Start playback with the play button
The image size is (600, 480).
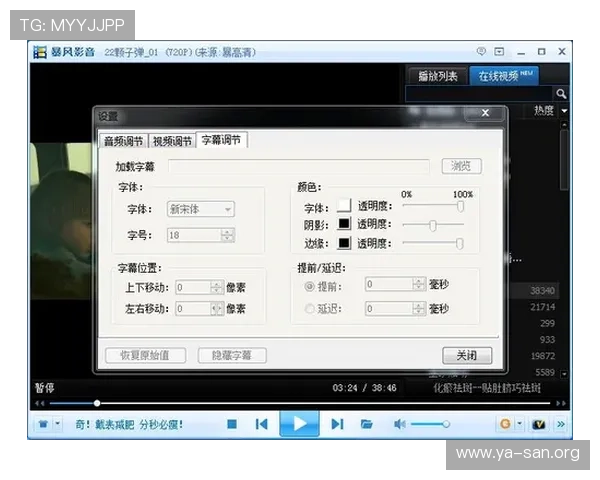300,424
